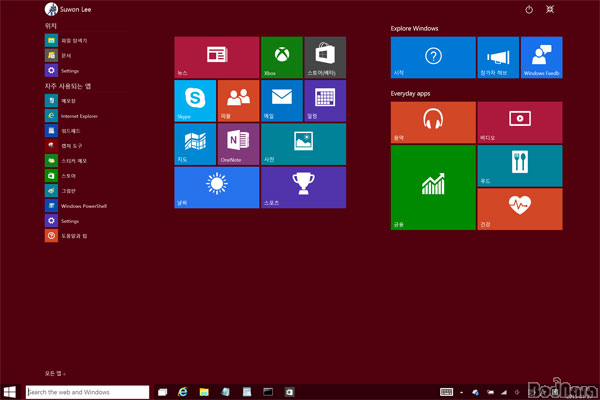
Task: Open the 참가자 허브 megaphone tile
Action: point(498,57)
